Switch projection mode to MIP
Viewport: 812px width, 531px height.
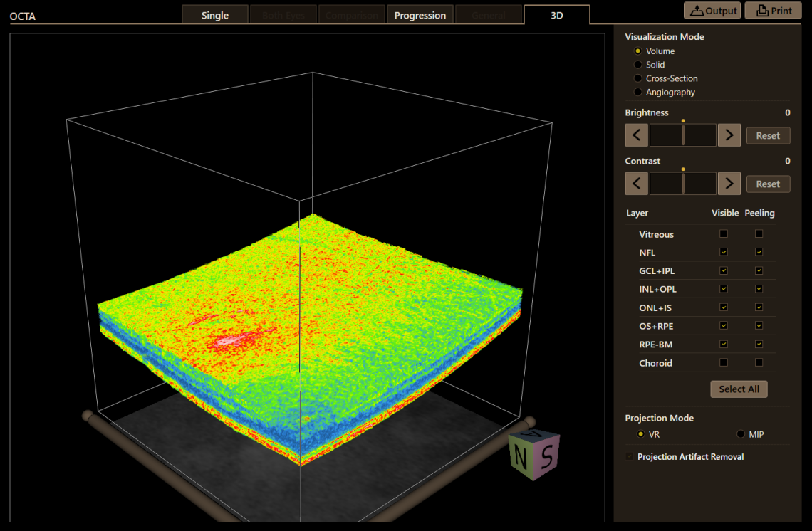pyautogui.click(x=741, y=434)
